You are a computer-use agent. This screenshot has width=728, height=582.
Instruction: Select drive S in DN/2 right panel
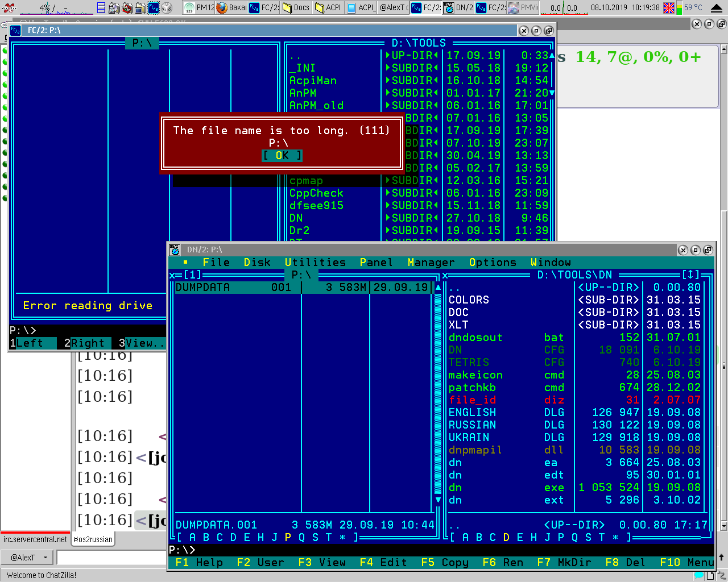tap(588, 537)
